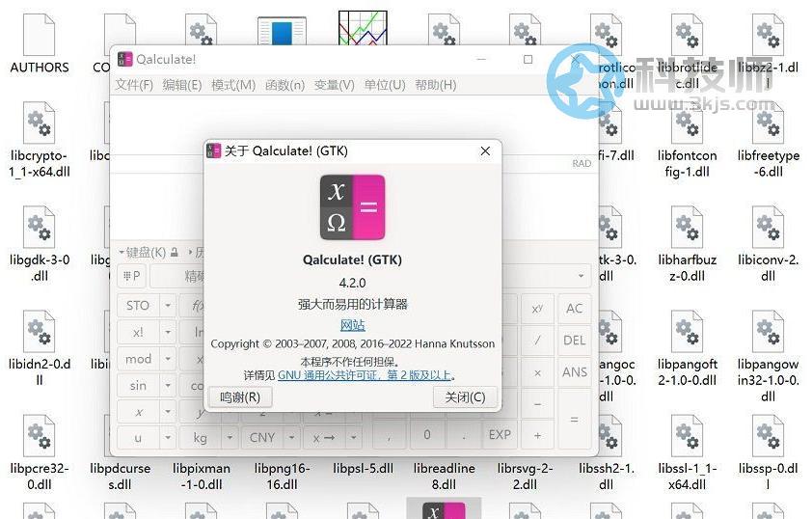This screenshot has height=519, width=812.
Task: Open the 模式(M) menu in Qalculate
Action: point(233,85)
